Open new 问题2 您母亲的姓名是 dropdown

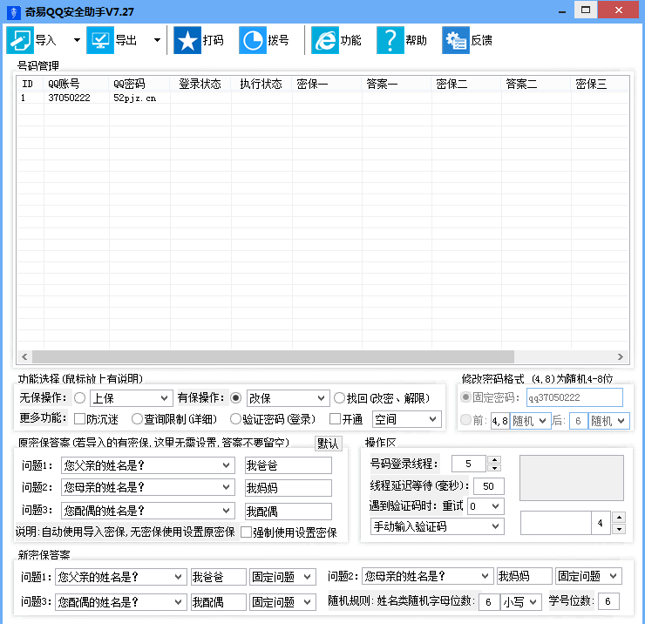point(427,576)
